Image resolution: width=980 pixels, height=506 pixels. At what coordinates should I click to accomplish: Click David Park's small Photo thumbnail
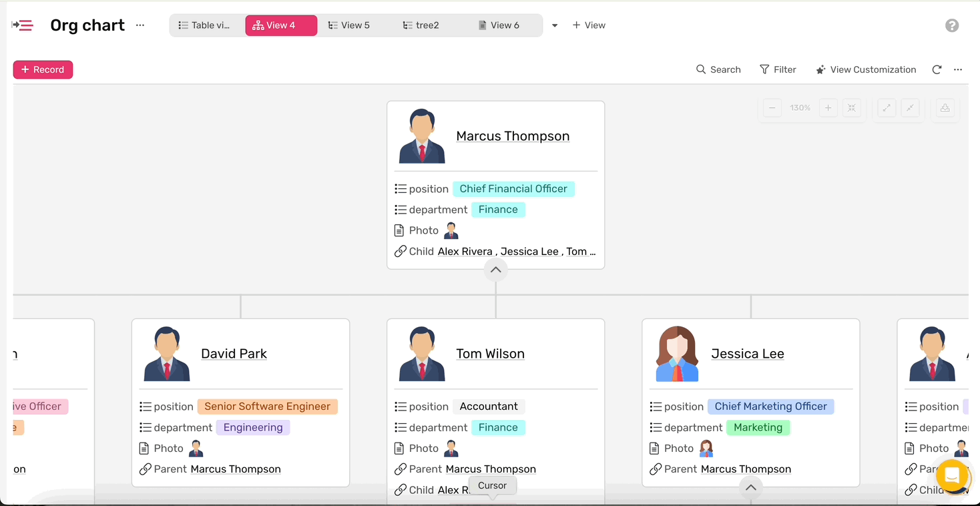pyautogui.click(x=196, y=448)
